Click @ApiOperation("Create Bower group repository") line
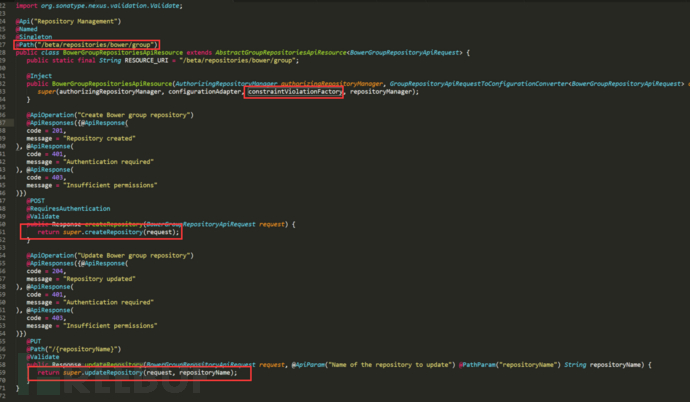Image resolution: width=690 pixels, height=402 pixels. (x=110, y=115)
